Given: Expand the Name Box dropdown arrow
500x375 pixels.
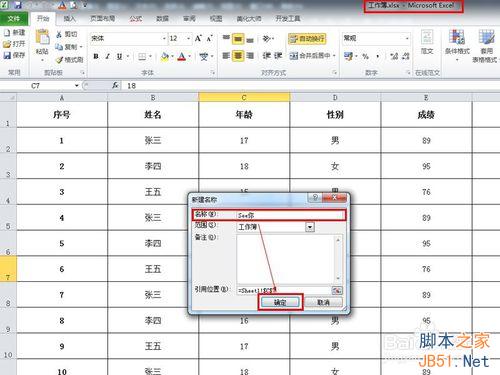Looking at the screenshot, I should (x=76, y=86).
